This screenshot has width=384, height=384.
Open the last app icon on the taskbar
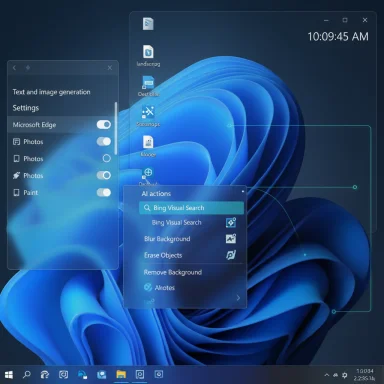click(159, 374)
